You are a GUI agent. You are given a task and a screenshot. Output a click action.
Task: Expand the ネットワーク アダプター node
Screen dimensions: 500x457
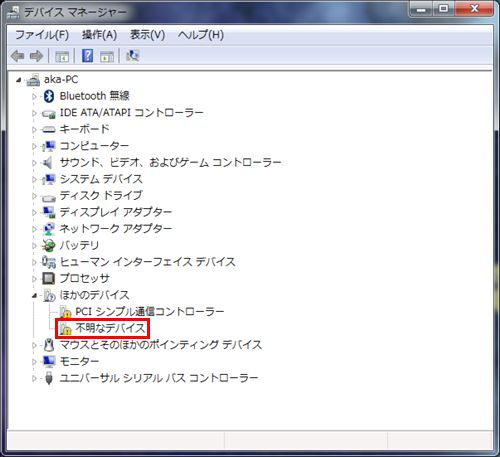(x=34, y=229)
